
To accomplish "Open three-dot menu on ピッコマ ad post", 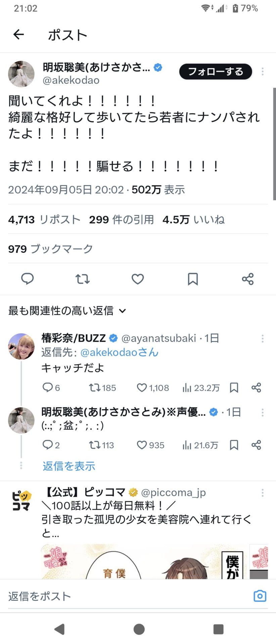I will click(x=263, y=493).
